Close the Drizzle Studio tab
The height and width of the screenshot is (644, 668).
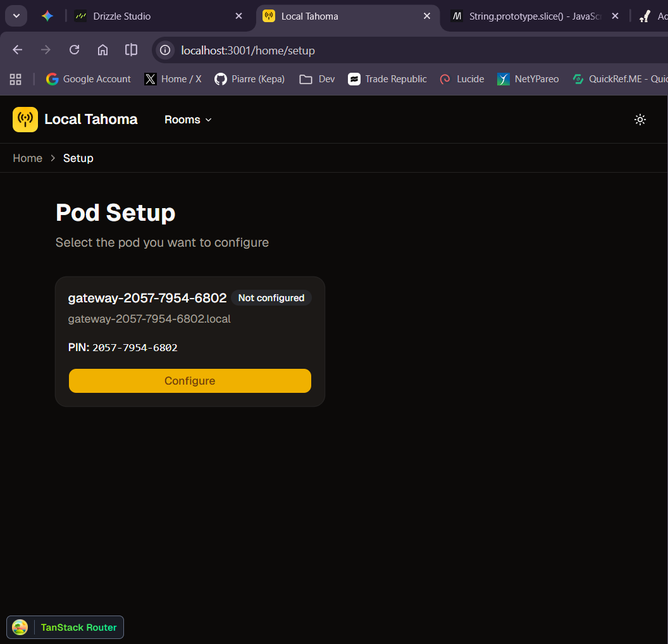[238, 16]
